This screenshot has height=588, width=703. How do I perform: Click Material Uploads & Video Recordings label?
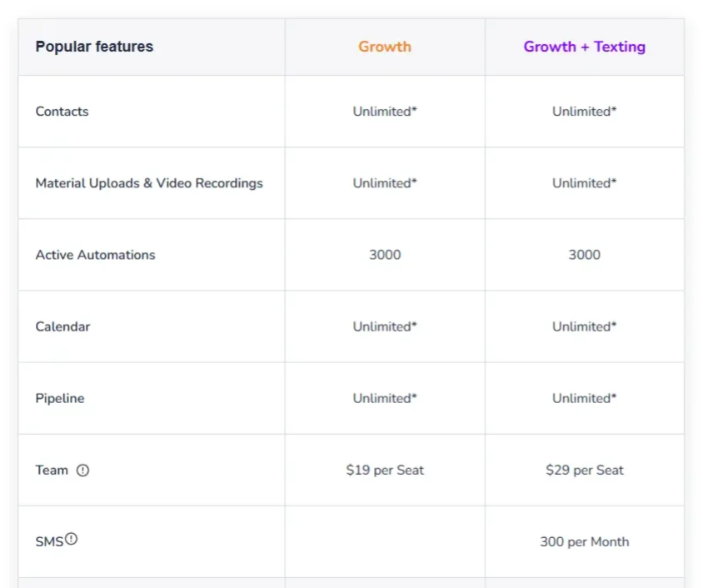149,183
